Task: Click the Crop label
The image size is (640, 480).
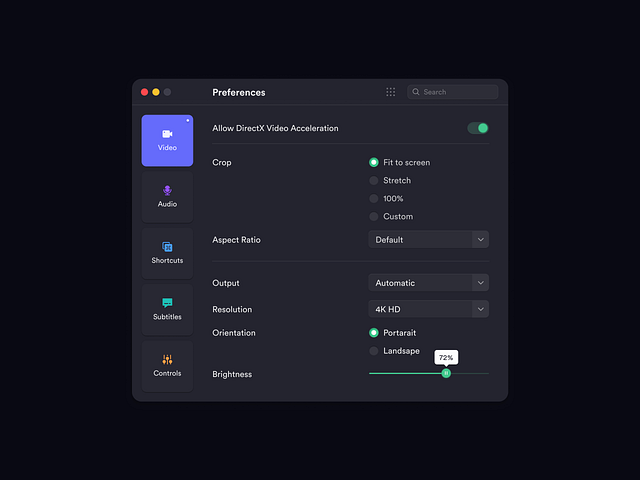Action: pos(222,162)
